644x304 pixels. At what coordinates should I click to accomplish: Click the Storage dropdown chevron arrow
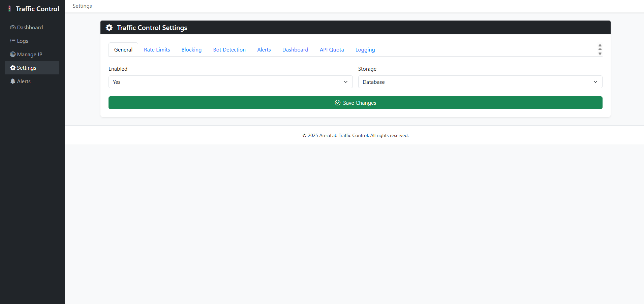coord(595,82)
